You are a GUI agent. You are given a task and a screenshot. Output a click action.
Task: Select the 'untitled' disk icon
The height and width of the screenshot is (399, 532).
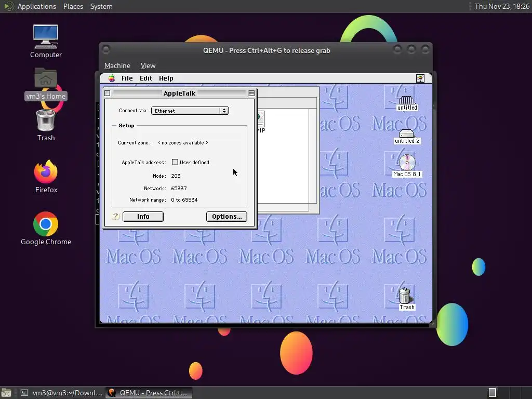[x=407, y=103]
